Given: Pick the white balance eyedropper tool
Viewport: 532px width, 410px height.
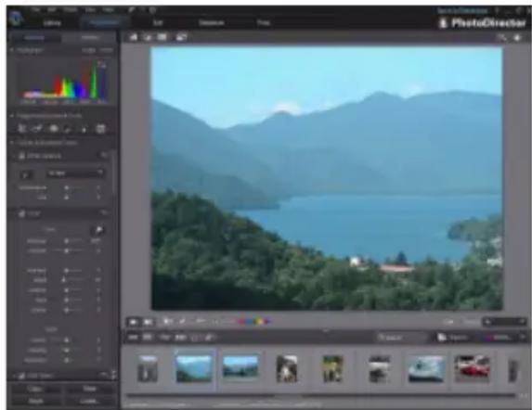Looking at the screenshot, I should coord(26,174).
